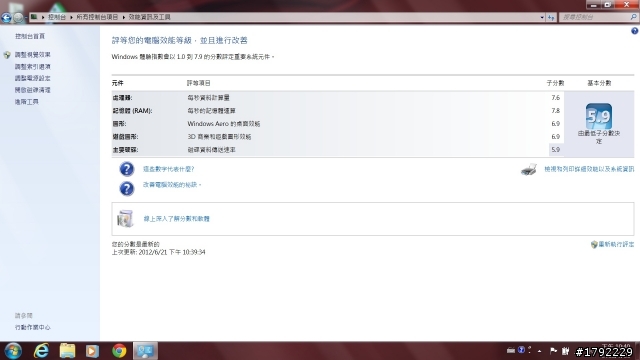Click the Action Center flag tray icon
Screen dimensions: 640x360
pyautogui.click(x=553, y=351)
